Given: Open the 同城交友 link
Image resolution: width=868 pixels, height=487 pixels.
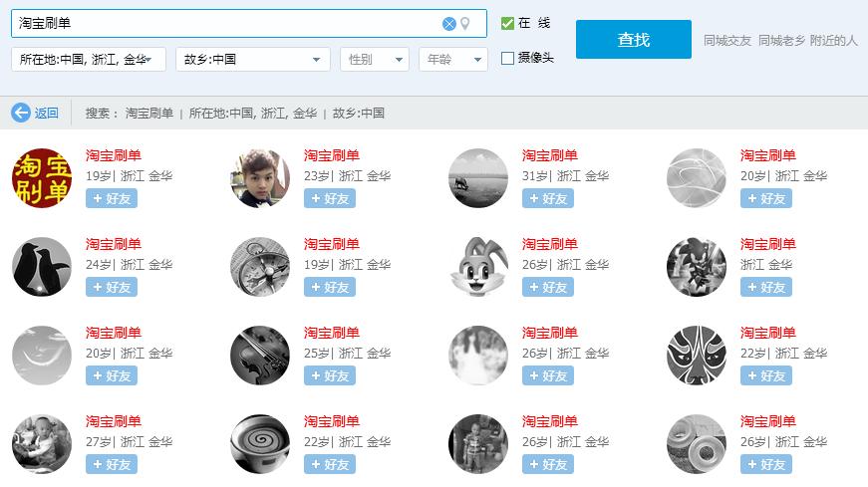Looking at the screenshot, I should [x=727, y=41].
